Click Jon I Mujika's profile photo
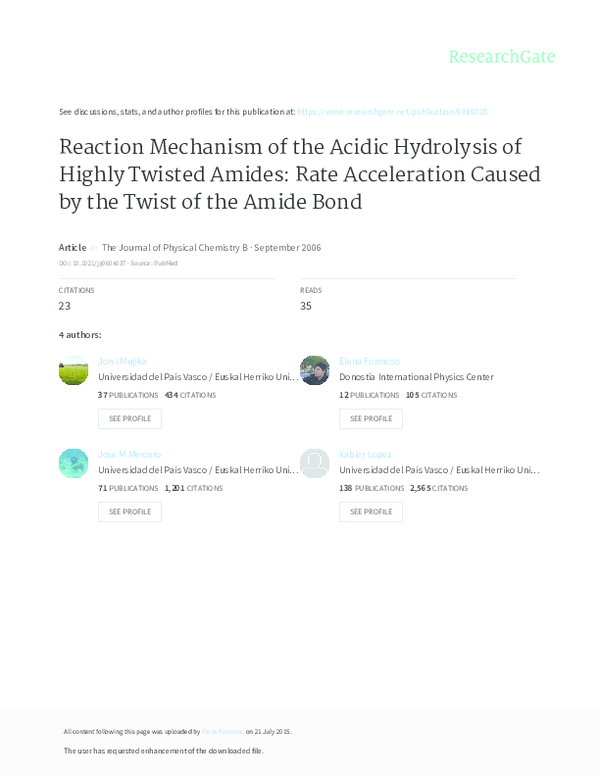Image resolution: width=600 pixels, height=776 pixels. [74, 371]
